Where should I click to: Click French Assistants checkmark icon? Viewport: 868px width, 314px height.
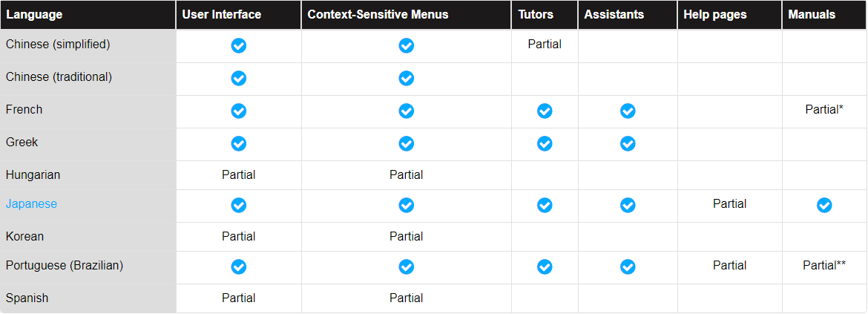point(628,111)
